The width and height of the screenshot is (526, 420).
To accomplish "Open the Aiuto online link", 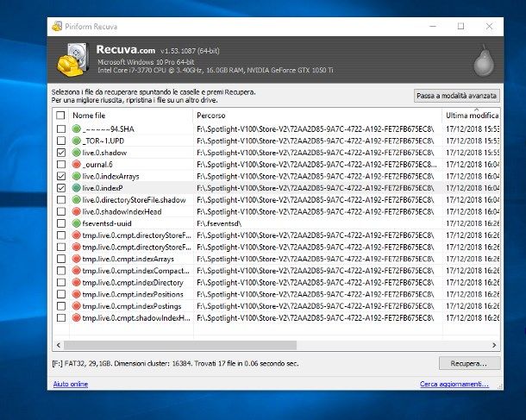I will pyautogui.click(x=71, y=384).
